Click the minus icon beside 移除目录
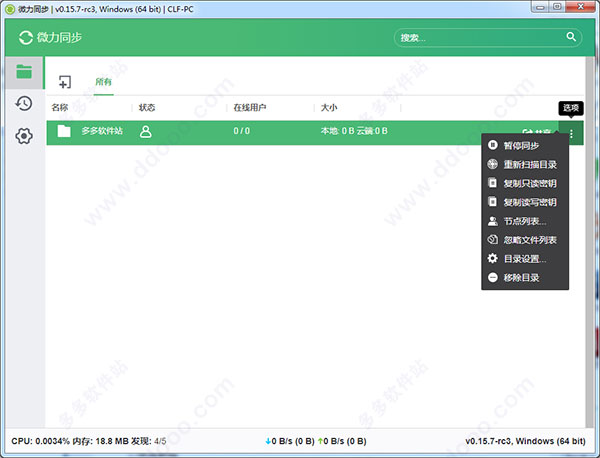The height and width of the screenshot is (458, 600). pyautogui.click(x=493, y=277)
